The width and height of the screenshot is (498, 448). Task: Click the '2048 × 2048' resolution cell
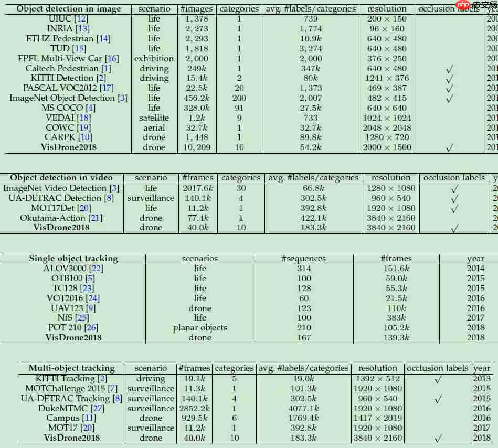[x=387, y=127]
